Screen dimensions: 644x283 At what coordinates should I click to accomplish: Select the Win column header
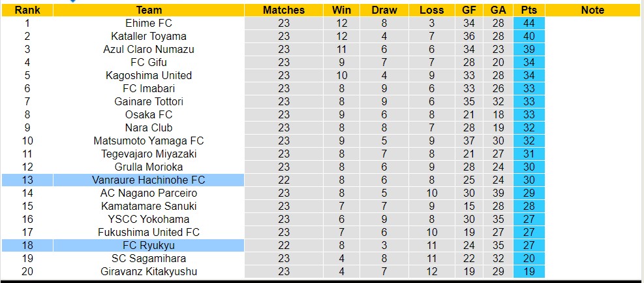pos(341,10)
